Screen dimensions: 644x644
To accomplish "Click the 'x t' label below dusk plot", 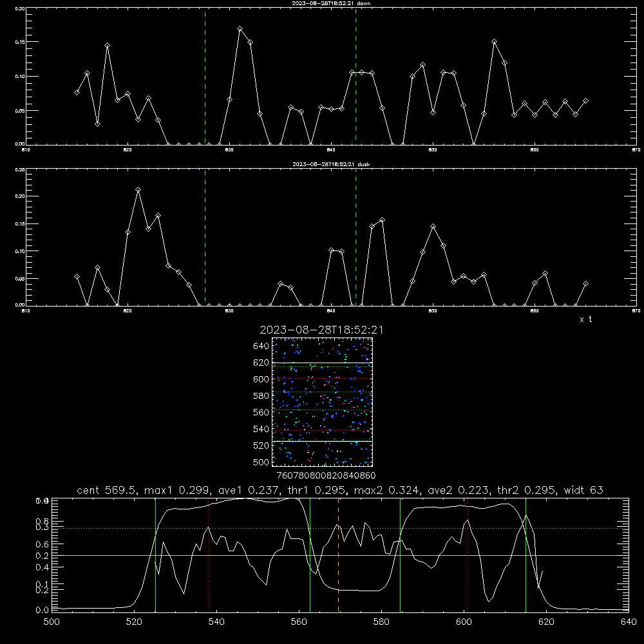I will point(585,319).
